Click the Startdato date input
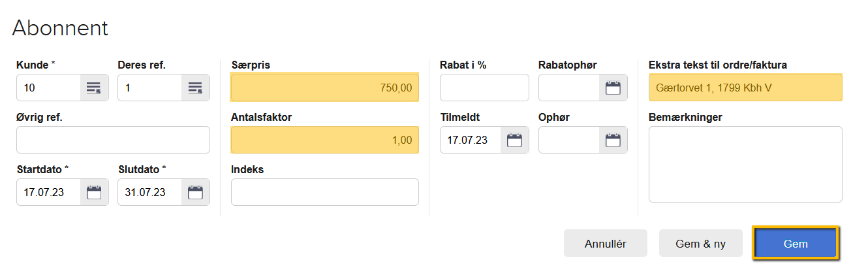868x279 pixels. click(49, 192)
